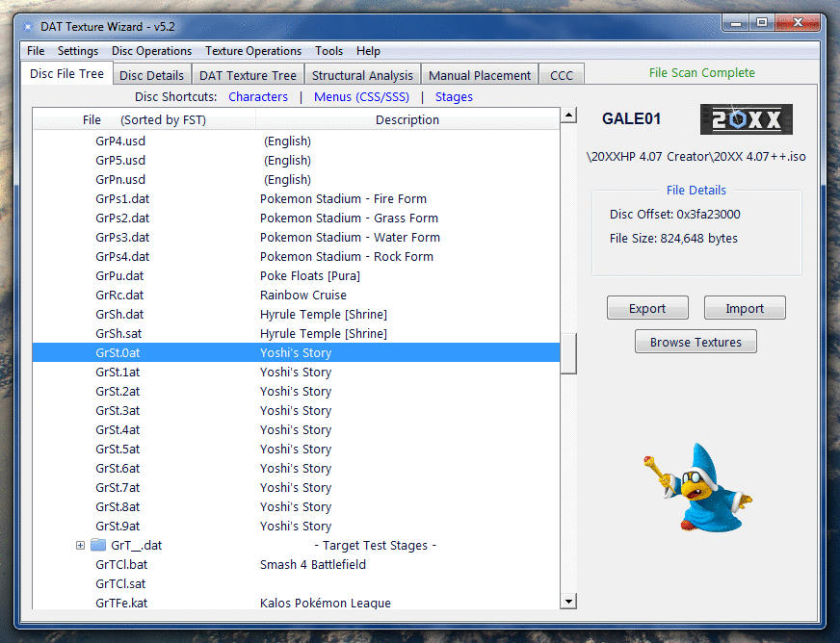Select GrPs2.dat Pokemon Stadium Grass Form

point(297,219)
